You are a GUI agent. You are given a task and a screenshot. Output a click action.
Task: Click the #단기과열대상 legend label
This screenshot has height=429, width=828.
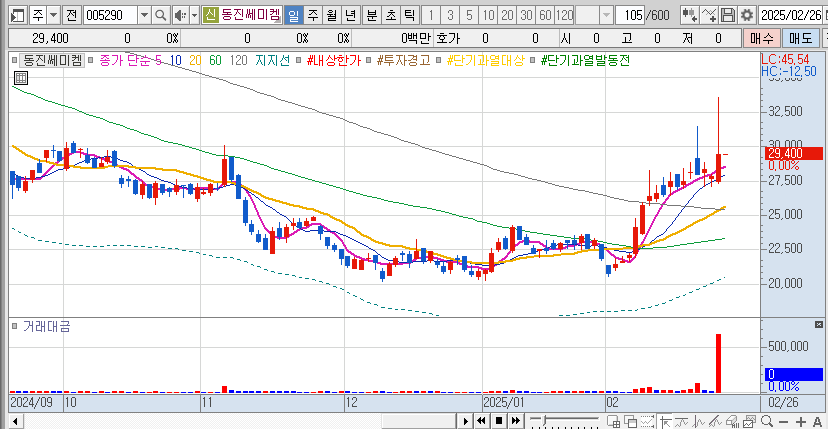point(485,61)
